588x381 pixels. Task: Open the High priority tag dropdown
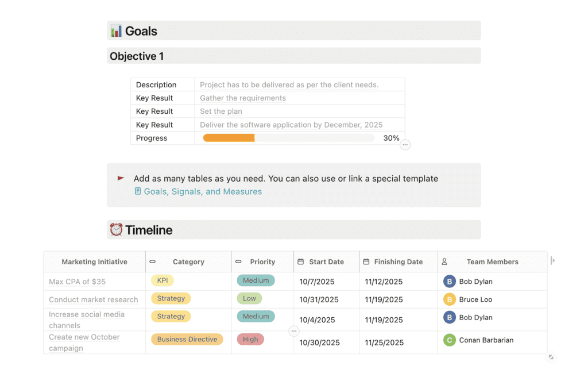[250, 339]
